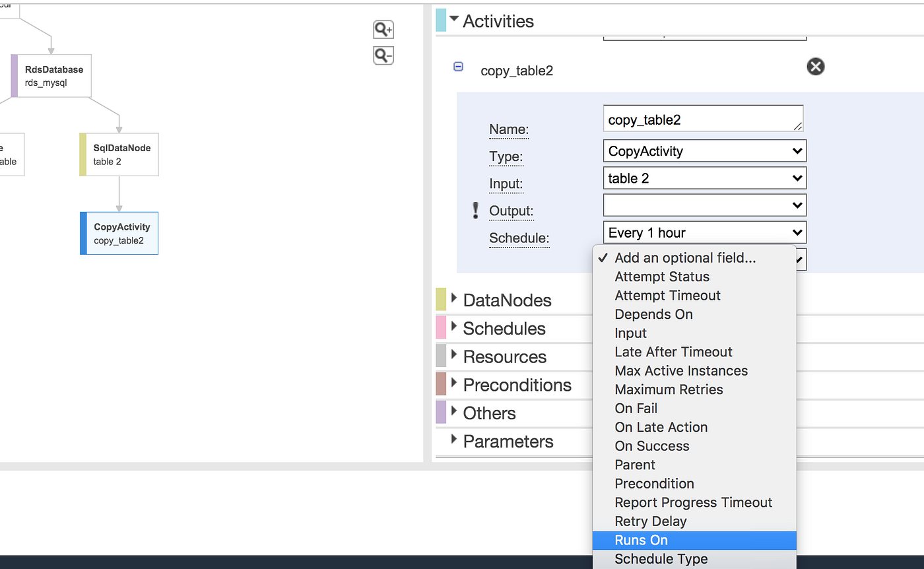Select Maximum Retries from the field menu
Viewport: 924px width, 569px height.
coord(669,389)
